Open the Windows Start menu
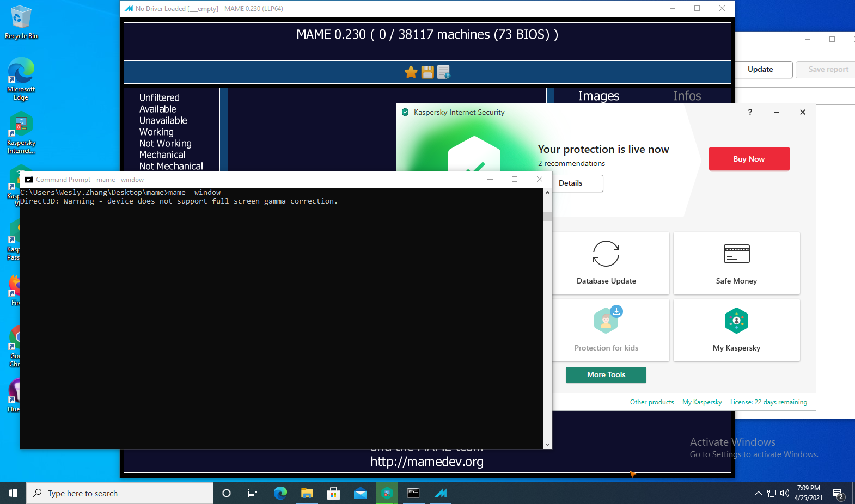This screenshot has width=855, height=504. pos(13,493)
